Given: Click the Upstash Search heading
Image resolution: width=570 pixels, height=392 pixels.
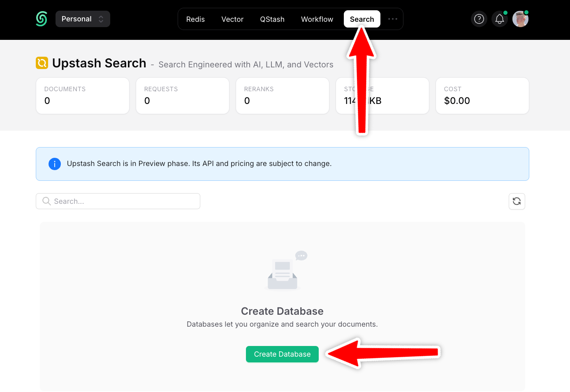Looking at the screenshot, I should [99, 63].
